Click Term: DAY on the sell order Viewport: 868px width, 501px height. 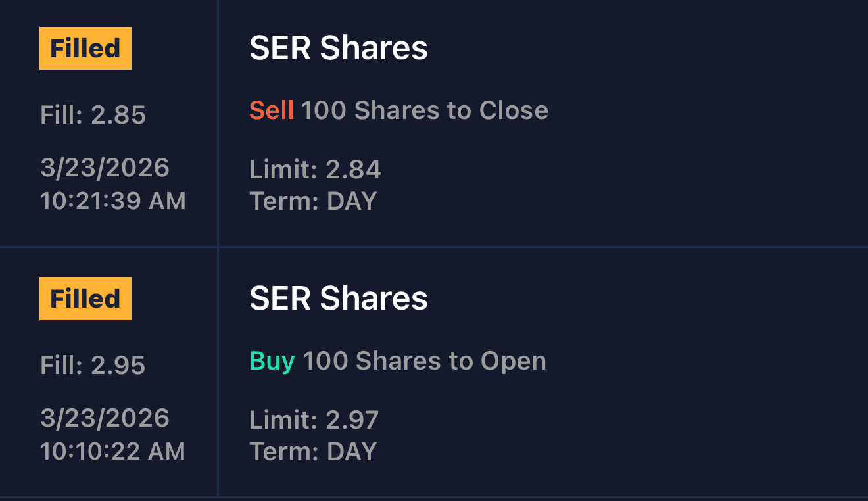coord(313,201)
